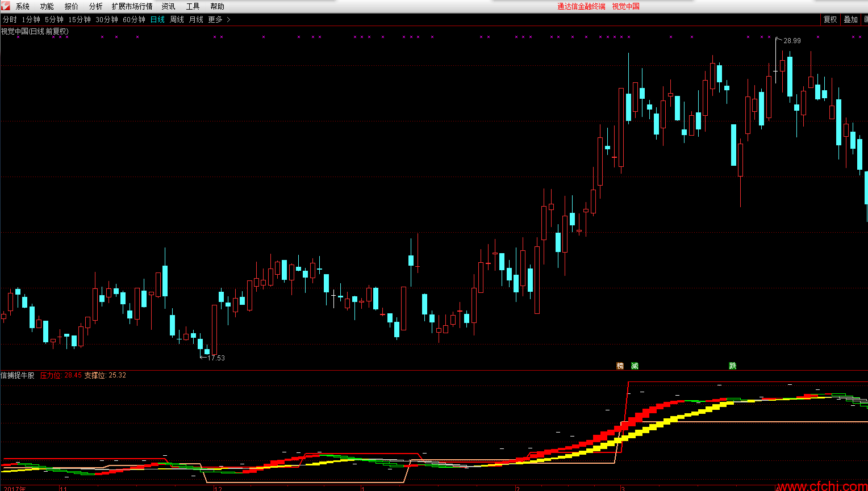Switch to the 5分钟 period
The image size is (868, 491).
[55, 19]
